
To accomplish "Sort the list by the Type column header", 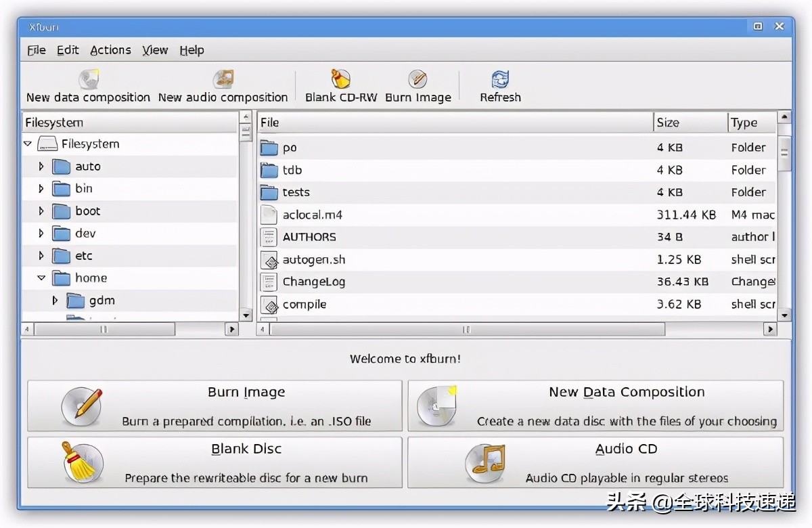I will click(x=751, y=123).
